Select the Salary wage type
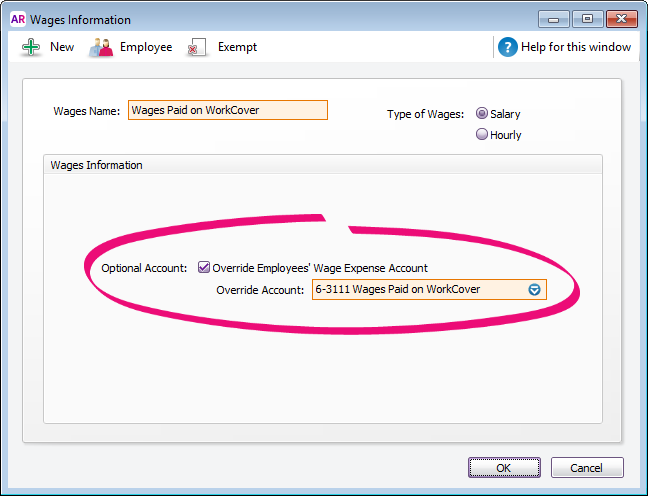Image resolution: width=648 pixels, height=496 pixels. coord(482,114)
